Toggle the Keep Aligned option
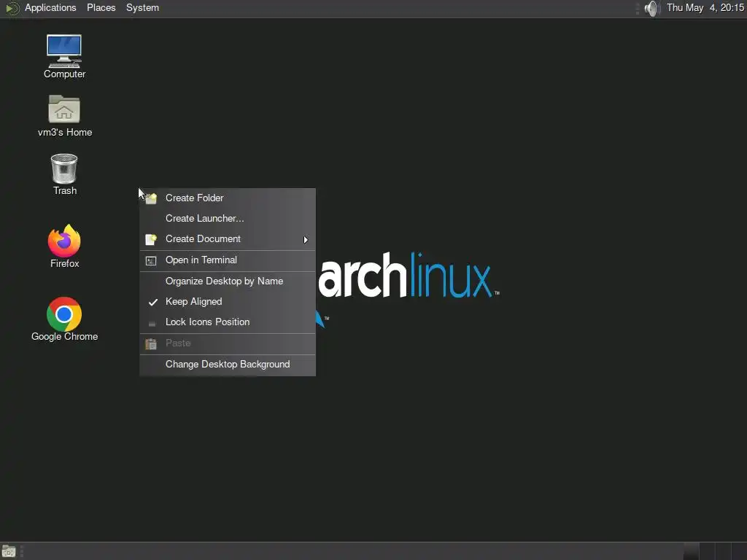The image size is (747, 560). pyautogui.click(x=228, y=302)
